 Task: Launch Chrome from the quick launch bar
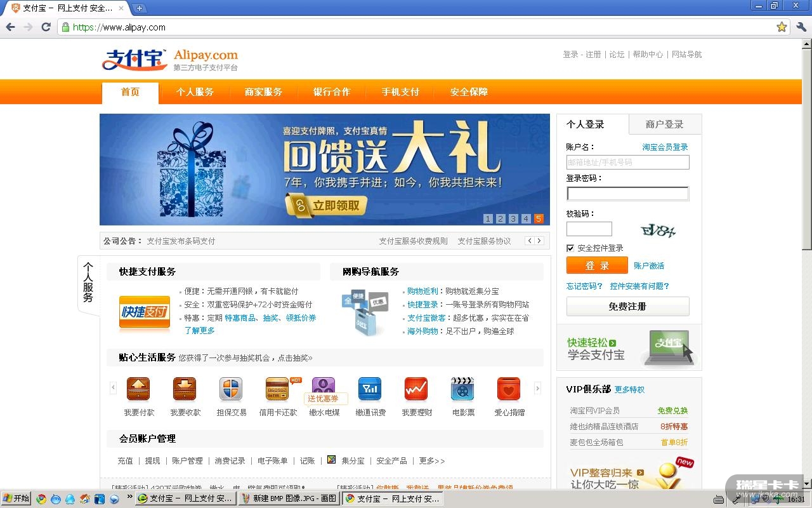click(x=41, y=498)
